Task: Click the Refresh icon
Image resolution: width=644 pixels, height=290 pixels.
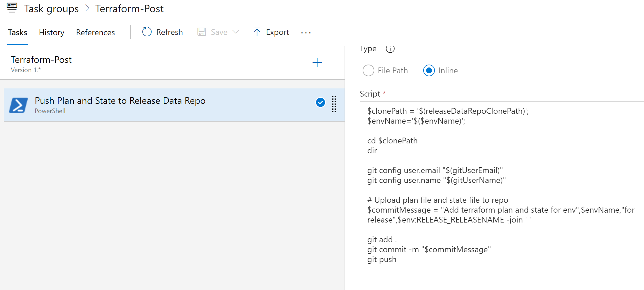Action: [147, 32]
